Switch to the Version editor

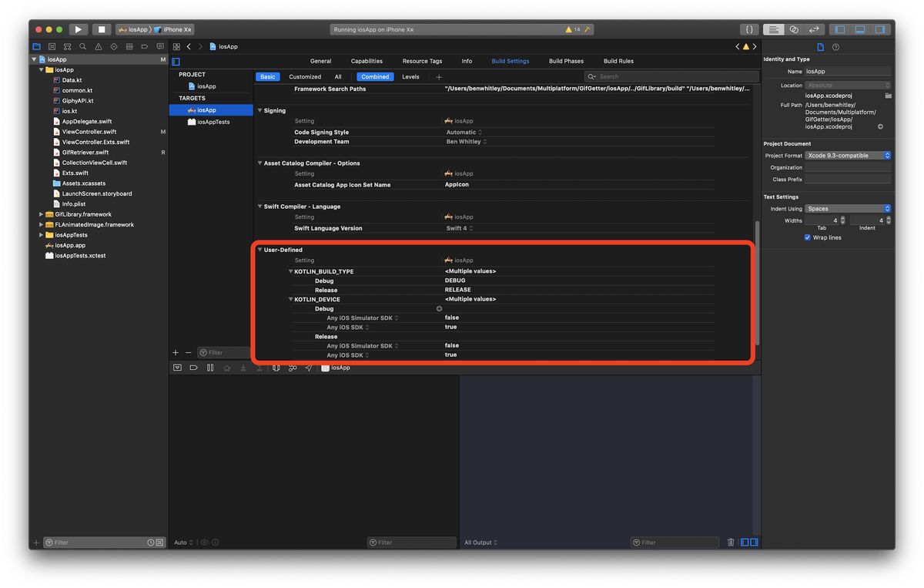(814, 29)
